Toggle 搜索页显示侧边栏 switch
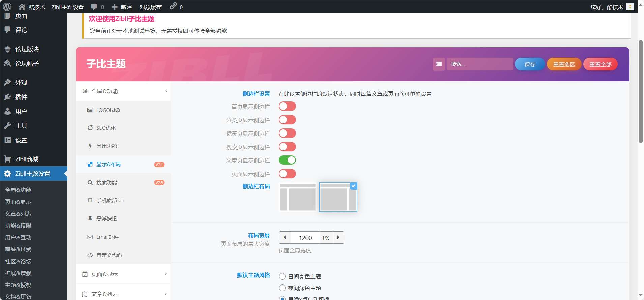 (287, 147)
